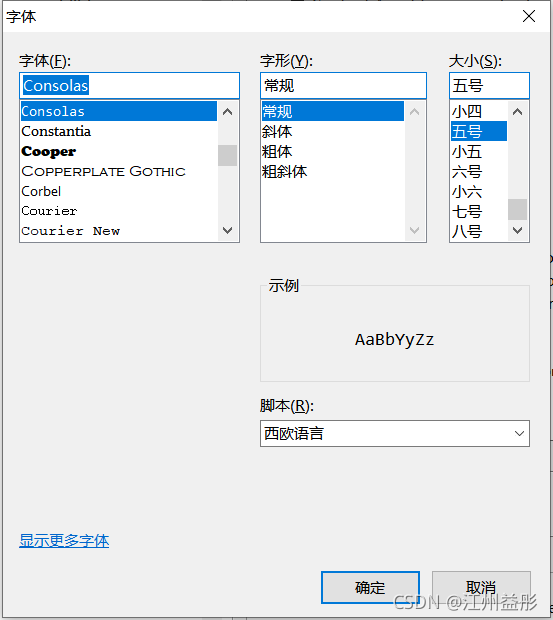The height and width of the screenshot is (620, 553).
Task: Click the font style field showing 常规
Action: [343, 85]
